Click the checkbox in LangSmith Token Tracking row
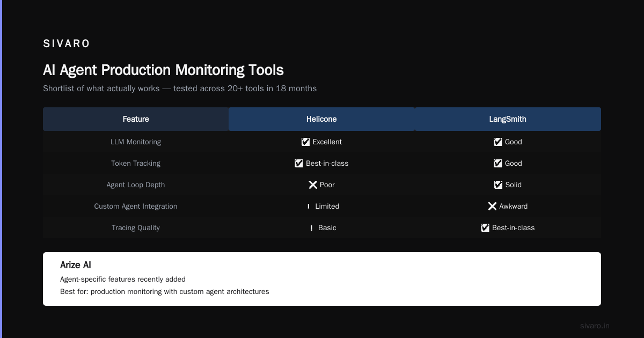This screenshot has width=644, height=338. click(498, 163)
